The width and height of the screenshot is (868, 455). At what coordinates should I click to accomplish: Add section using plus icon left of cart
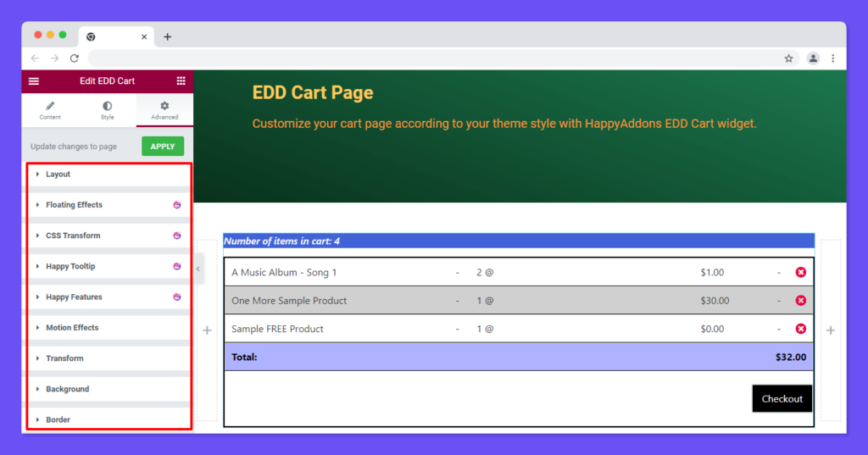coord(207,330)
